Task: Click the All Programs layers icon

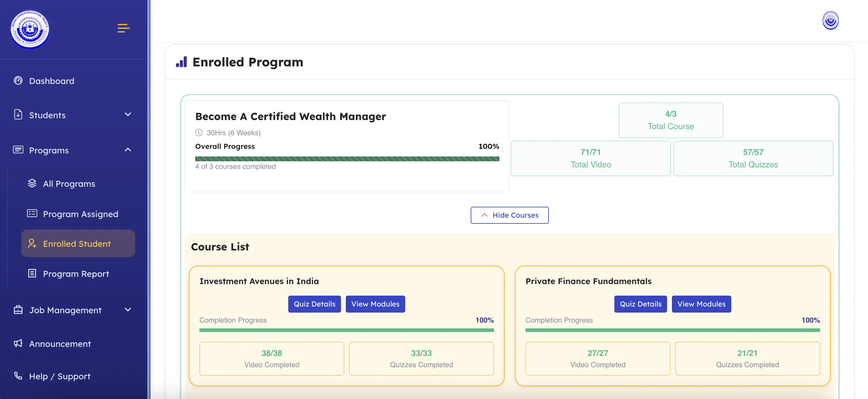Action: (x=32, y=183)
